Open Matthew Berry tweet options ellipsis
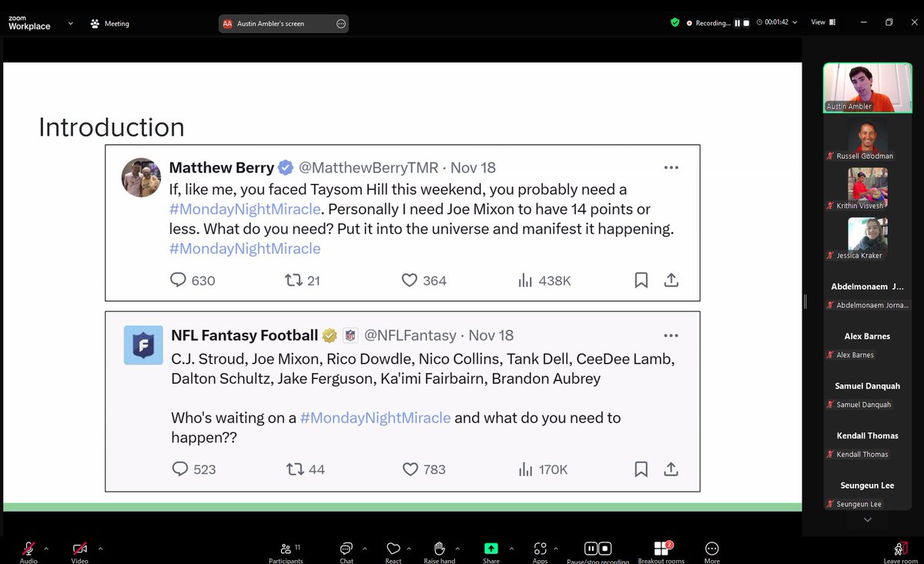The image size is (924, 564). coord(671,167)
